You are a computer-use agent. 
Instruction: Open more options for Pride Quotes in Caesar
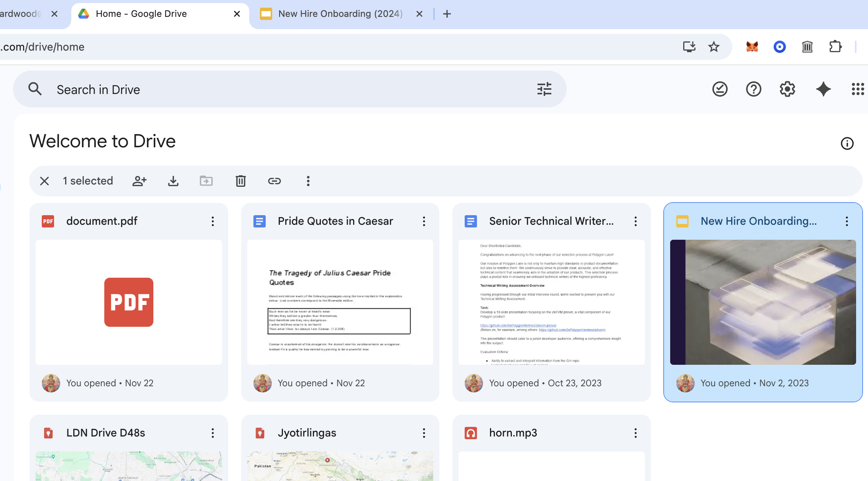click(424, 221)
